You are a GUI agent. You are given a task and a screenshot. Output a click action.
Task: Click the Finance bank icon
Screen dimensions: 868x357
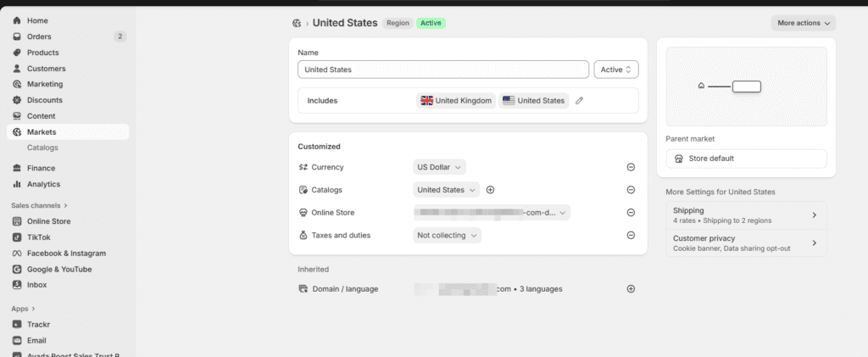17,168
